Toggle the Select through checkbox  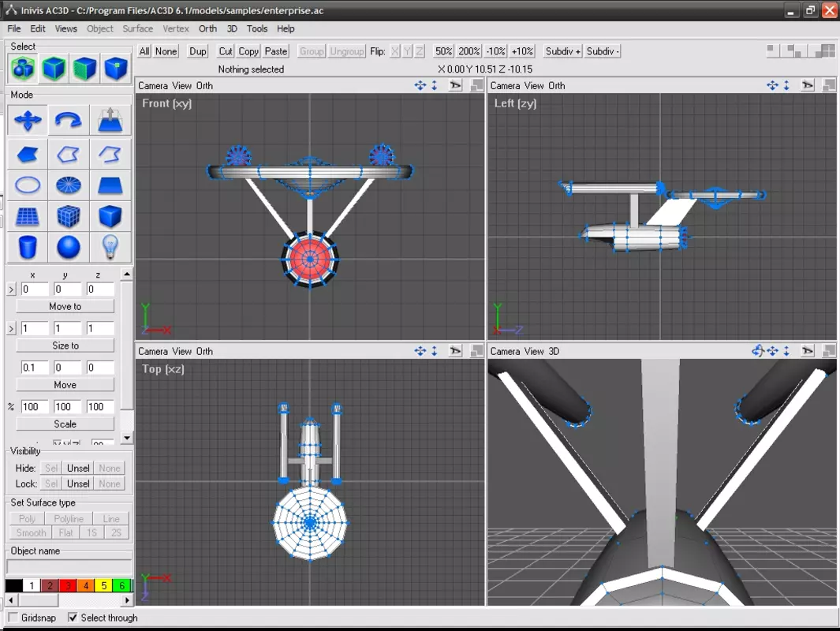[73, 618]
